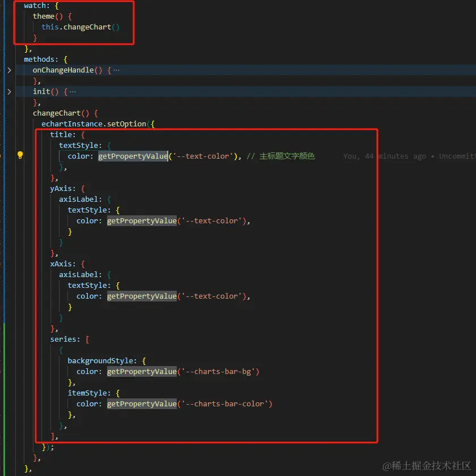Screen dimensions: 476x476
Task: Click the 'changeChart() {' method definition
Action: (x=65, y=113)
